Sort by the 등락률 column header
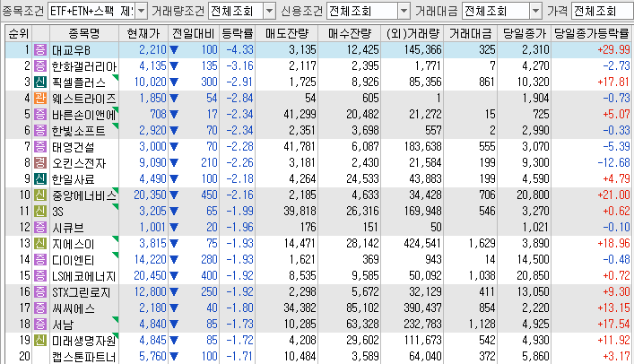Screen dimensions: 634x364 238,33
